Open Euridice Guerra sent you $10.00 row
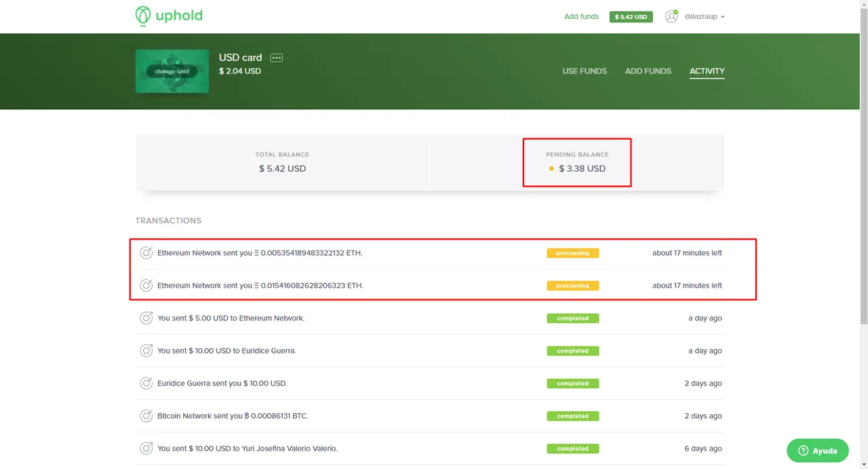 [x=430, y=383]
